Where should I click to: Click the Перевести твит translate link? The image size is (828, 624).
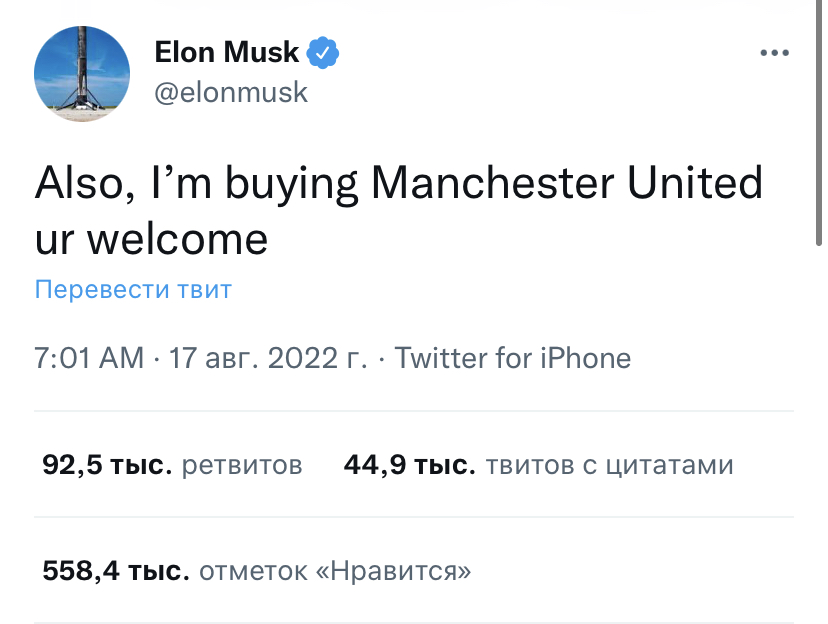[133, 290]
